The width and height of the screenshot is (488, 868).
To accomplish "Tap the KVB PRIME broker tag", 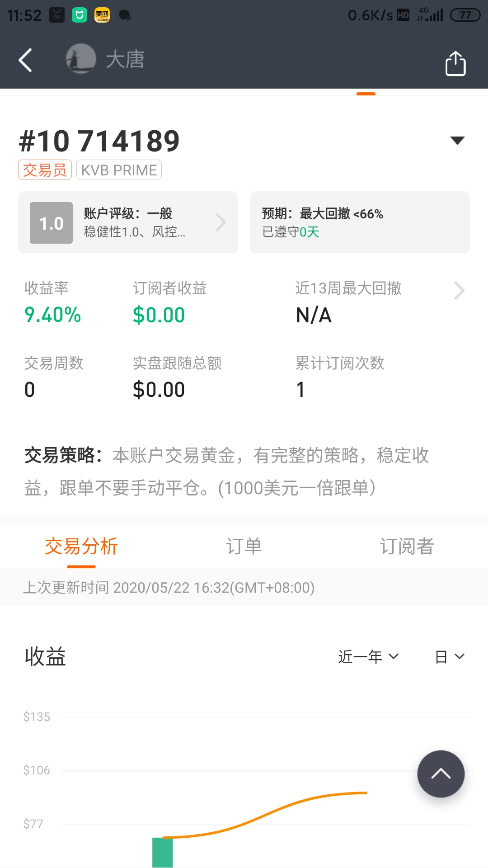I will click(x=119, y=170).
